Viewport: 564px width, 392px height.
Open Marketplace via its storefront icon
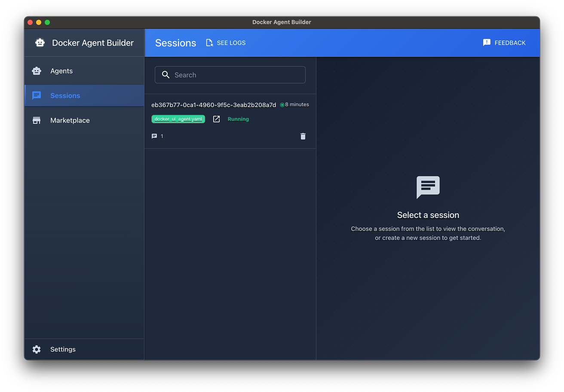[37, 120]
